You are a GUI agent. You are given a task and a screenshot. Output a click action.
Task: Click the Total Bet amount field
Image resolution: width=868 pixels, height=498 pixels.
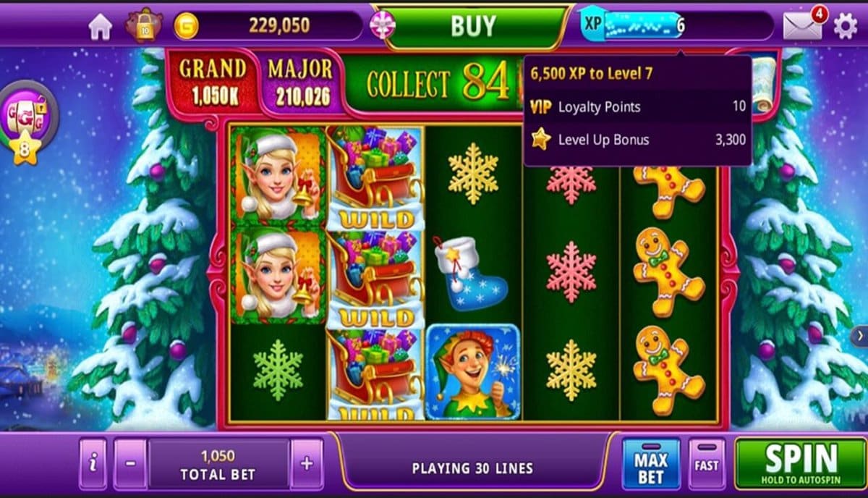(x=218, y=463)
